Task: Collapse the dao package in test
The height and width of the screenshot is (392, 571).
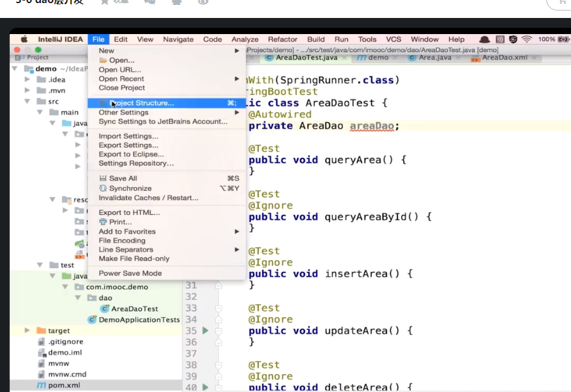Action: click(78, 297)
